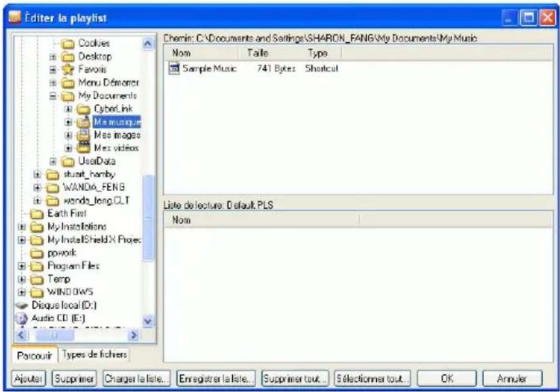
Task: Click folder tree scroll up arrow
Action: point(148,44)
